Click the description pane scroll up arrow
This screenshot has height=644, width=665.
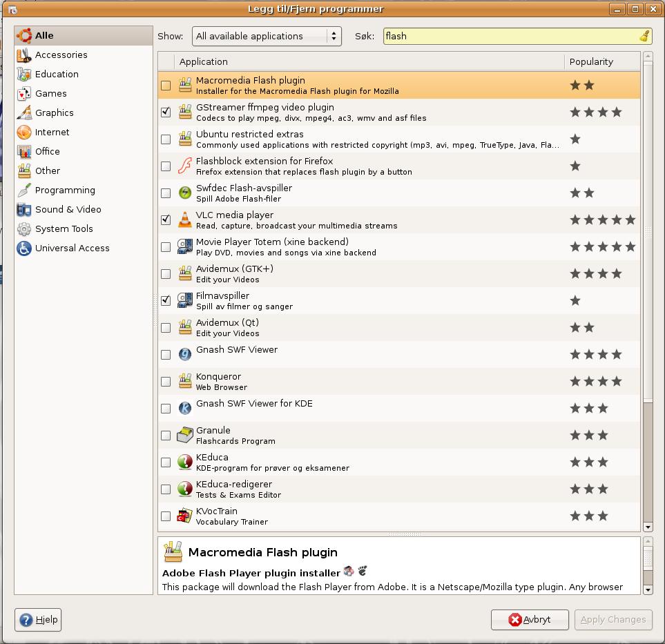pyautogui.click(x=648, y=541)
